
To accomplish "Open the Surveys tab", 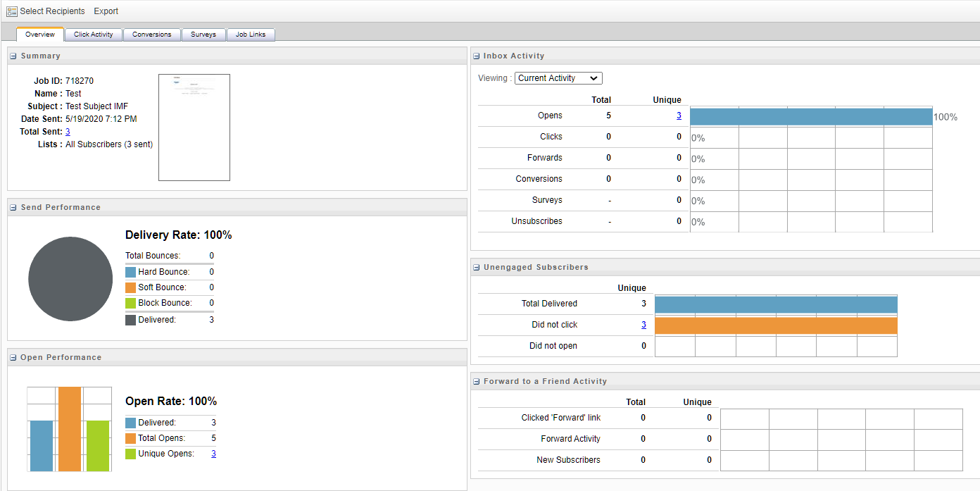I will 203,35.
